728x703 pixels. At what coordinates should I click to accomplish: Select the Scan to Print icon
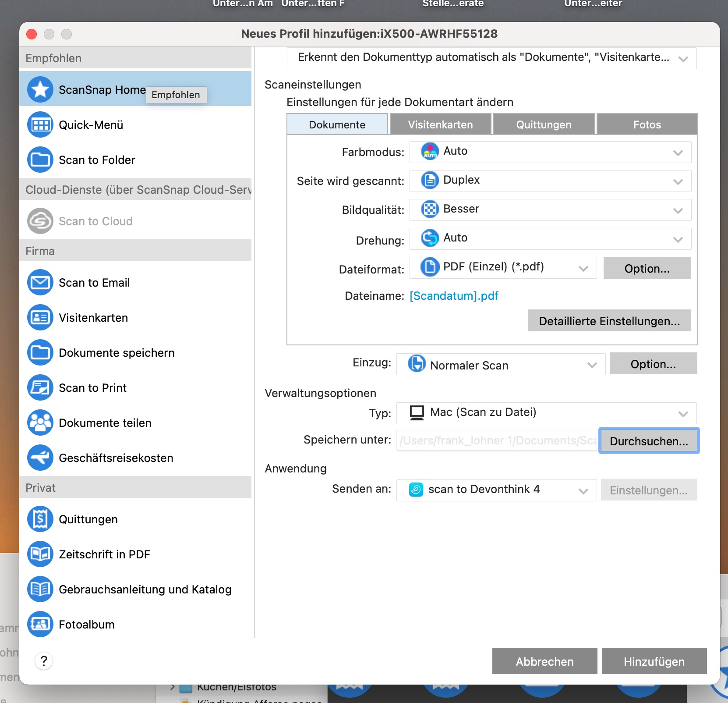click(40, 388)
